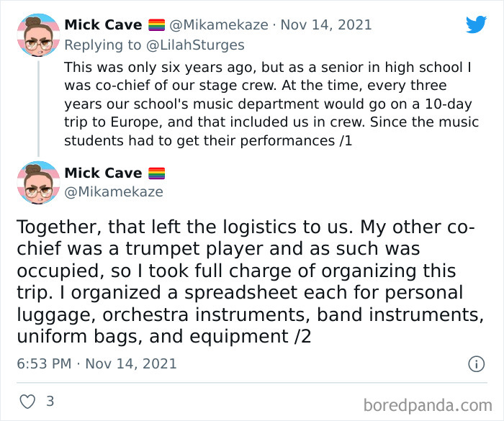Viewport: 504px width, 421px height.
Task: Click the @Mikamekaze handle under the lower name
Action: coord(114,191)
